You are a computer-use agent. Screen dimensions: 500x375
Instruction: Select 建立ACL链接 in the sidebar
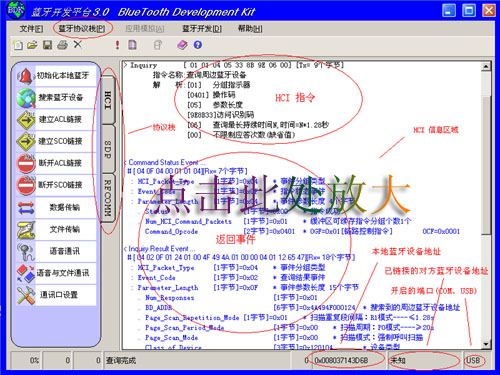point(56,119)
